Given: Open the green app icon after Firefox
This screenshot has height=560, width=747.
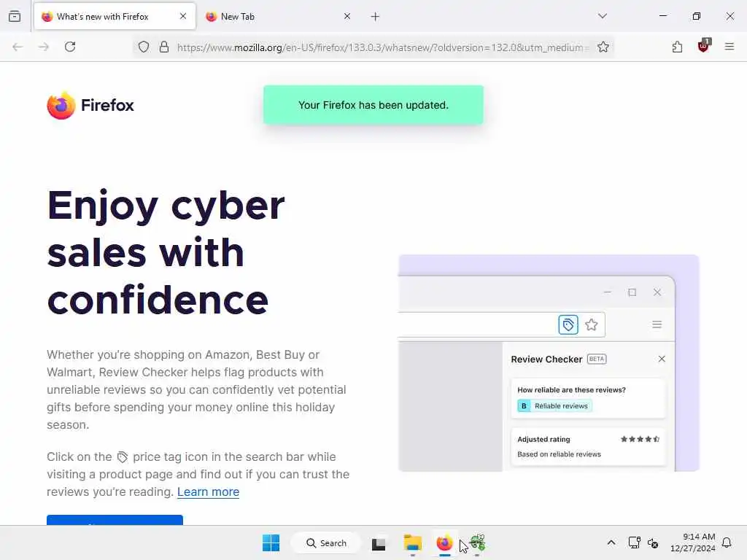Looking at the screenshot, I should (477, 543).
